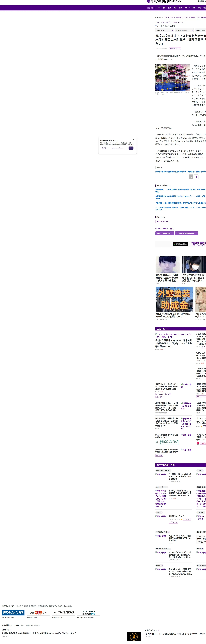Go to page 2 of the article
Image resolution: width=206 pixels, height=644 pixels.
coord(196,177)
